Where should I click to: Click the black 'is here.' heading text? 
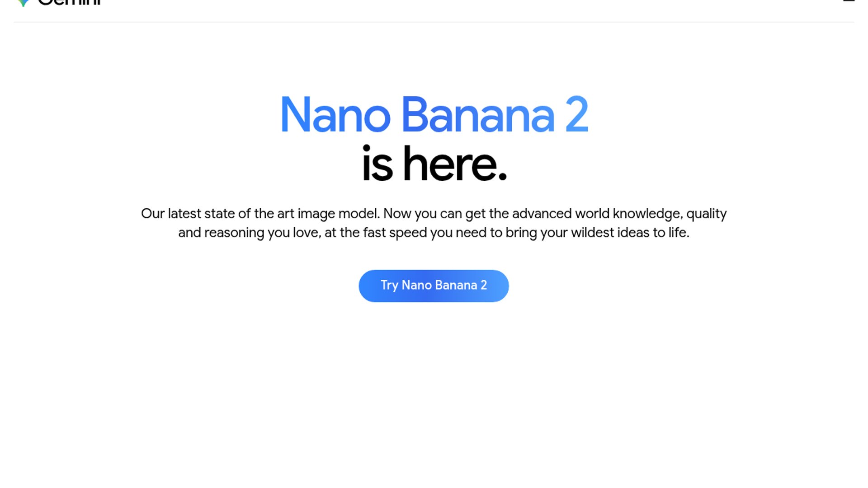[x=434, y=164]
